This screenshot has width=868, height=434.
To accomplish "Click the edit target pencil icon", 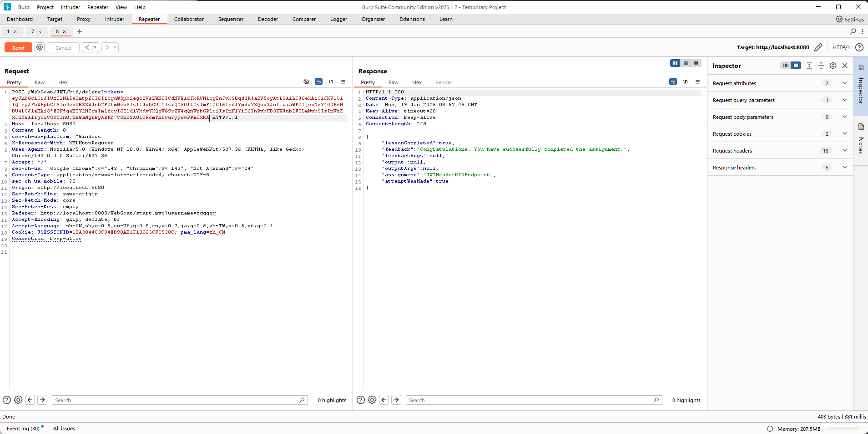I will [818, 47].
